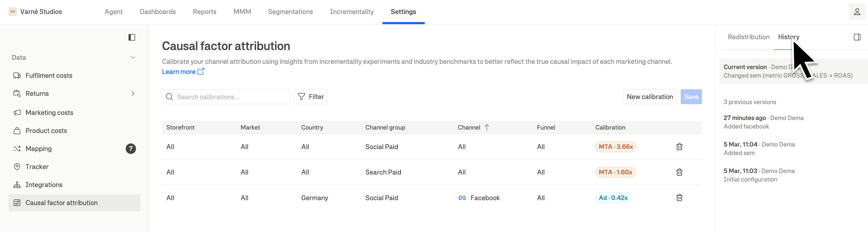The width and height of the screenshot is (868, 232).
Task: Open the user profile icon
Action: pyautogui.click(x=857, y=12)
